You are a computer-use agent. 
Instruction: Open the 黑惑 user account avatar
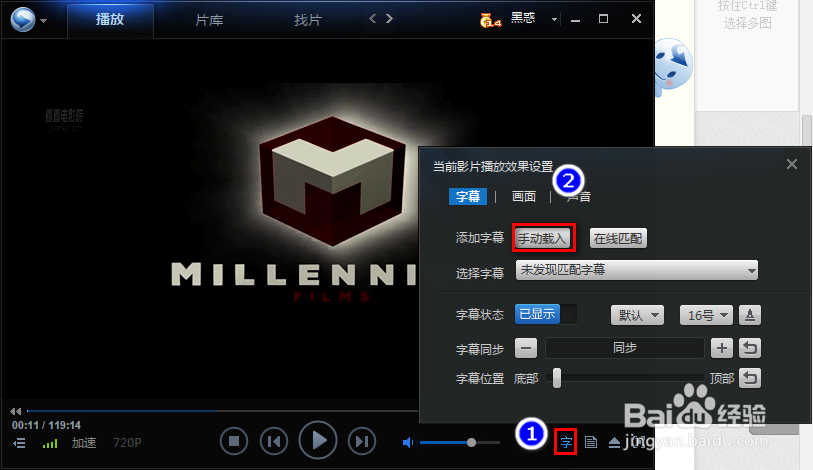coord(489,20)
